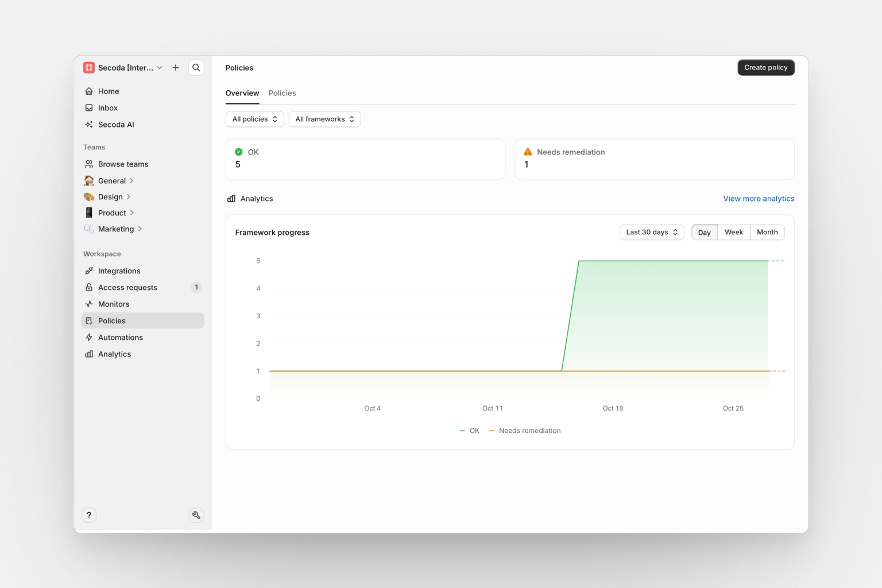
Task: Open the Inbox in sidebar
Action: point(107,108)
